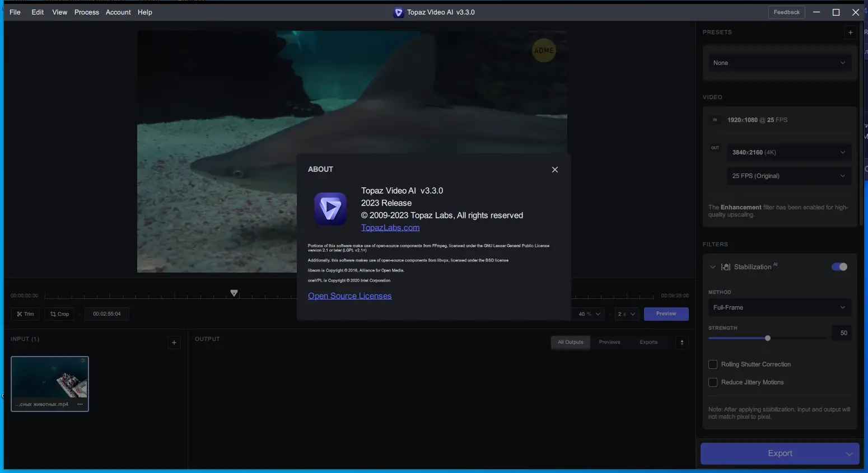
Task: Open the Account menu
Action: pyautogui.click(x=118, y=12)
